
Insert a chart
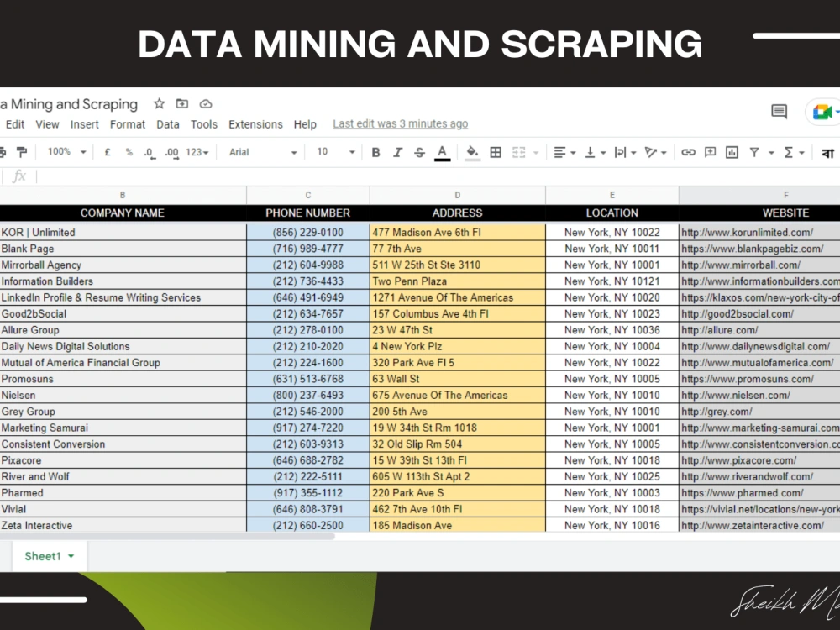pyautogui.click(x=732, y=152)
